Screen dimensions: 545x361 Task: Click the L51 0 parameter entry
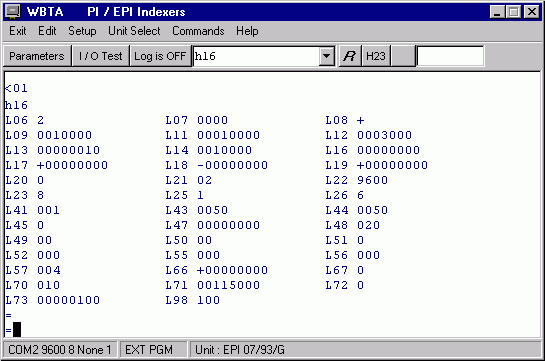click(x=345, y=240)
